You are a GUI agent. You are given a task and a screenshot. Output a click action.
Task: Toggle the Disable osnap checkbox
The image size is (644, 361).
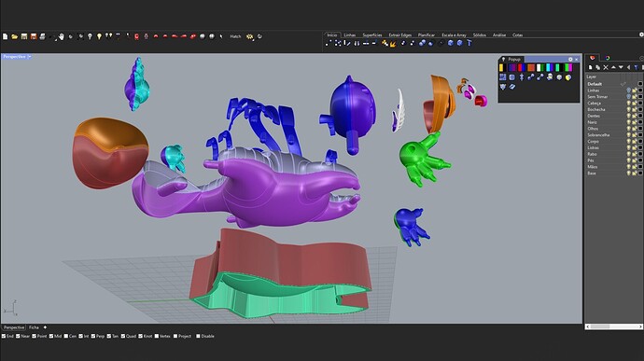[199, 336]
